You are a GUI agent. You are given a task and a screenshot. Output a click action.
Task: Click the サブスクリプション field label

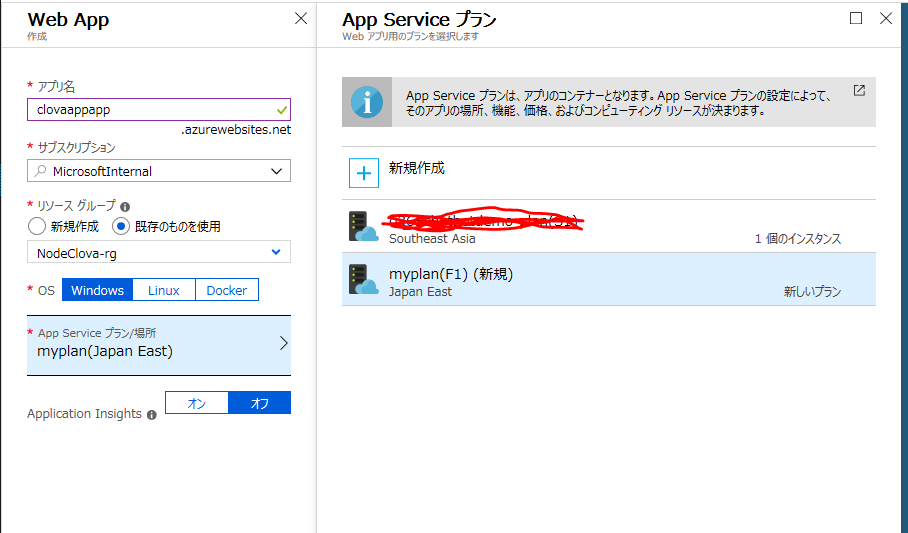click(76, 148)
